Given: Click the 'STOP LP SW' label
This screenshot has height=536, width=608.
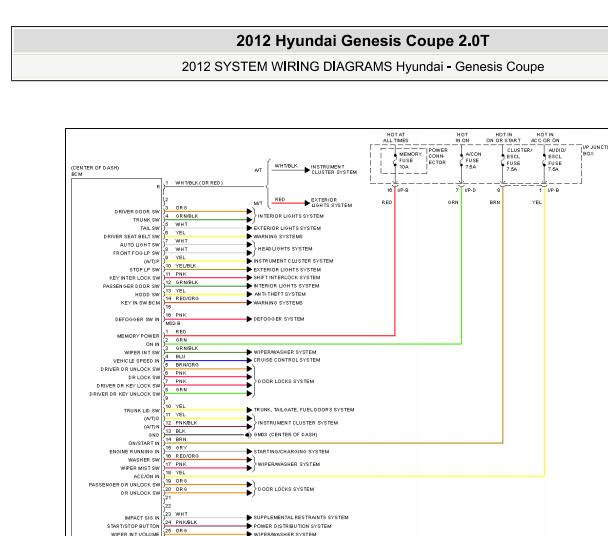Looking at the screenshot, I should (x=144, y=270).
